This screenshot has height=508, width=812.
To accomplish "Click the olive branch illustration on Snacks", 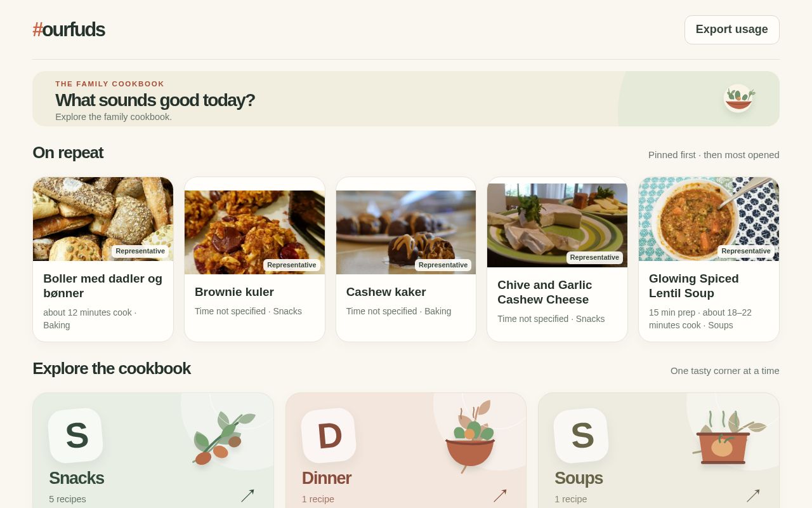I will 223,437.
